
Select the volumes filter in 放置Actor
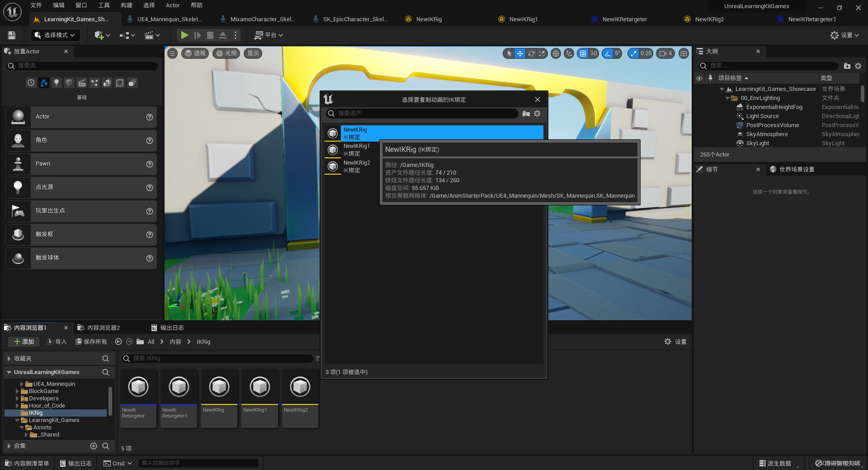coord(119,83)
